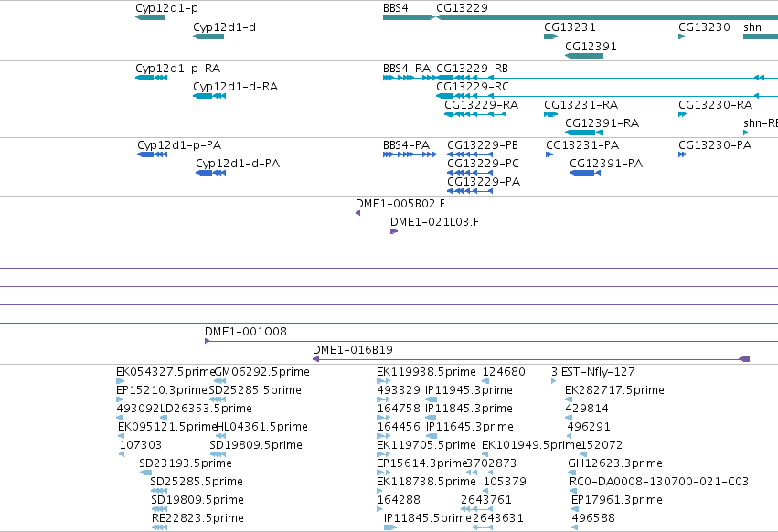The width and height of the screenshot is (778, 532).
Task: Select transcript CG13231-RA
Action: pyautogui.click(x=550, y=114)
